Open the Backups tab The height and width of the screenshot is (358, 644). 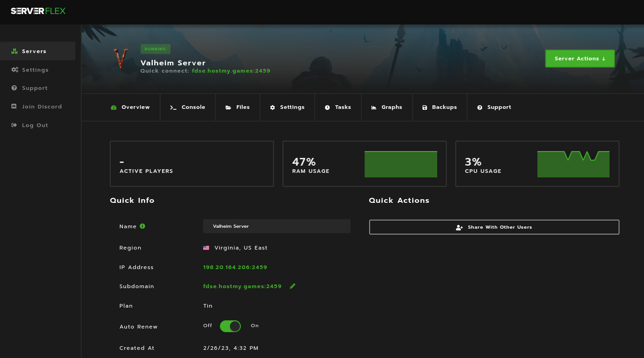pos(440,108)
